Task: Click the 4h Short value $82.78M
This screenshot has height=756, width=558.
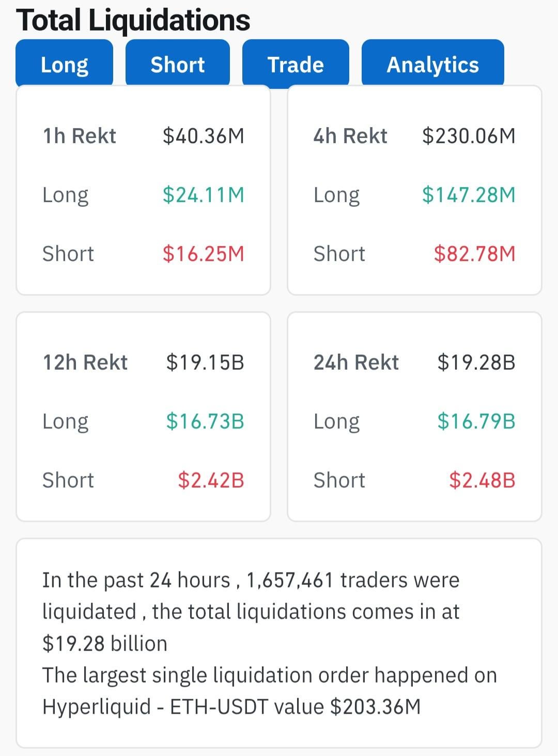Action: coord(474,254)
